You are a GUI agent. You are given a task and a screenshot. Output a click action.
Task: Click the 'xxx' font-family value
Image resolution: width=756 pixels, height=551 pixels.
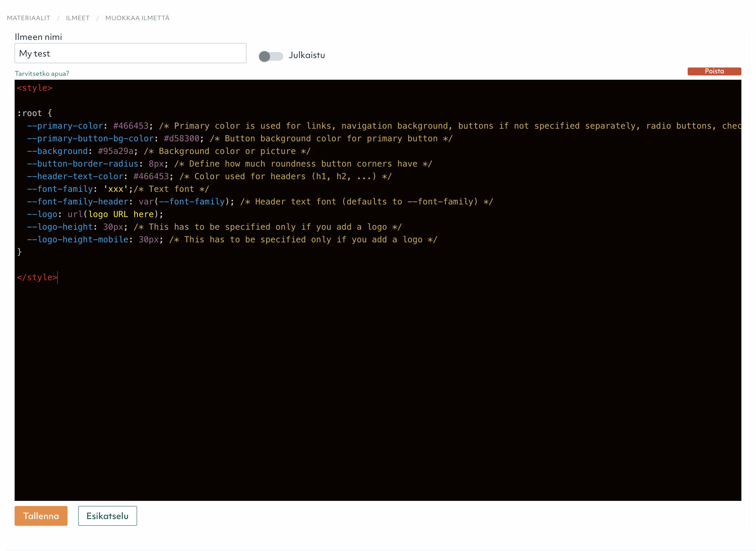pos(116,189)
